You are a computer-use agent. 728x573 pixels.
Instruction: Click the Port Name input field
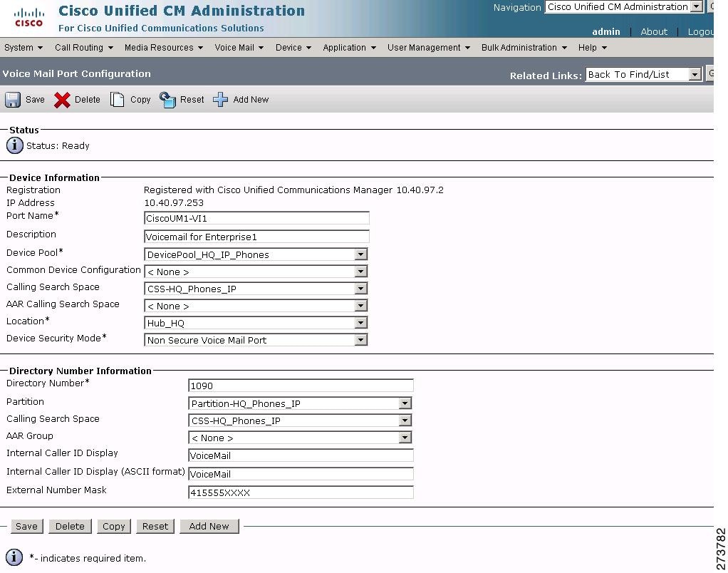pos(256,218)
